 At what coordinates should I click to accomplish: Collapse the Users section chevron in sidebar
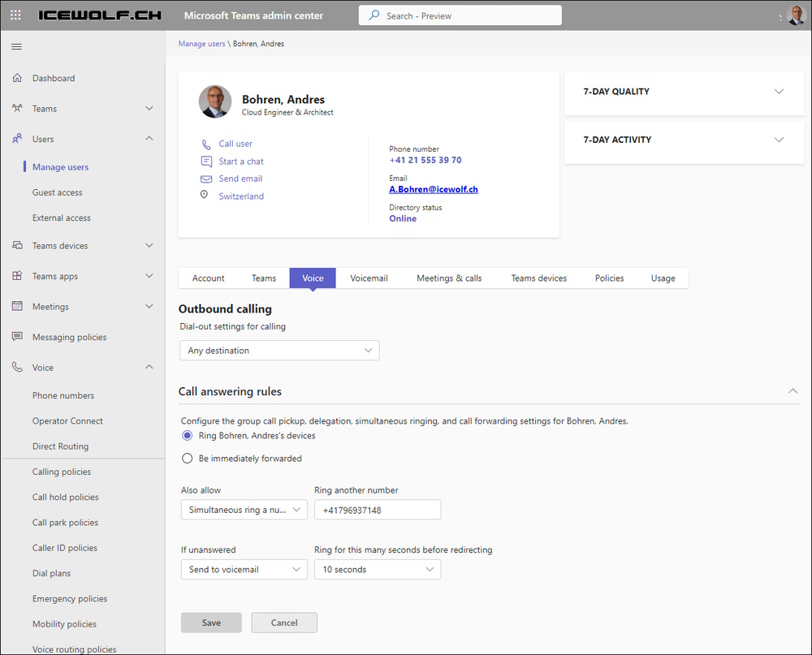149,138
